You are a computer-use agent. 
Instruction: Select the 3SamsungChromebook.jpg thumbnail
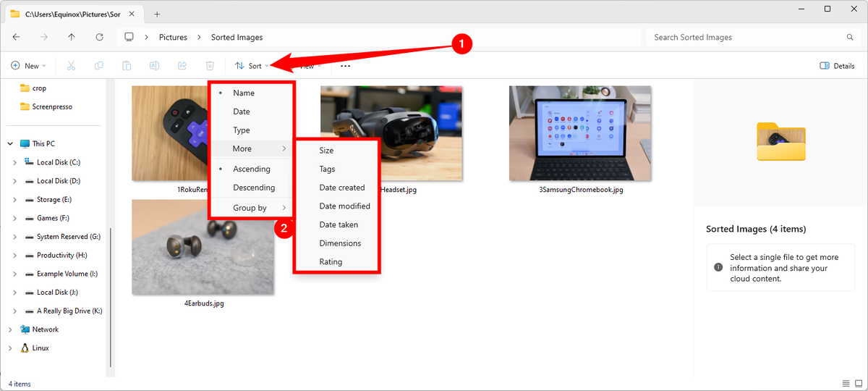point(581,133)
